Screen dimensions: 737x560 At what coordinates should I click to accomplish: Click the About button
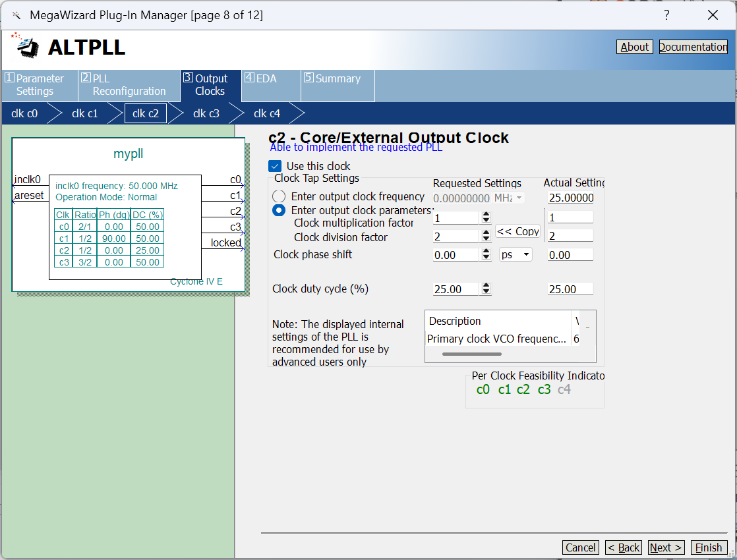tap(635, 47)
